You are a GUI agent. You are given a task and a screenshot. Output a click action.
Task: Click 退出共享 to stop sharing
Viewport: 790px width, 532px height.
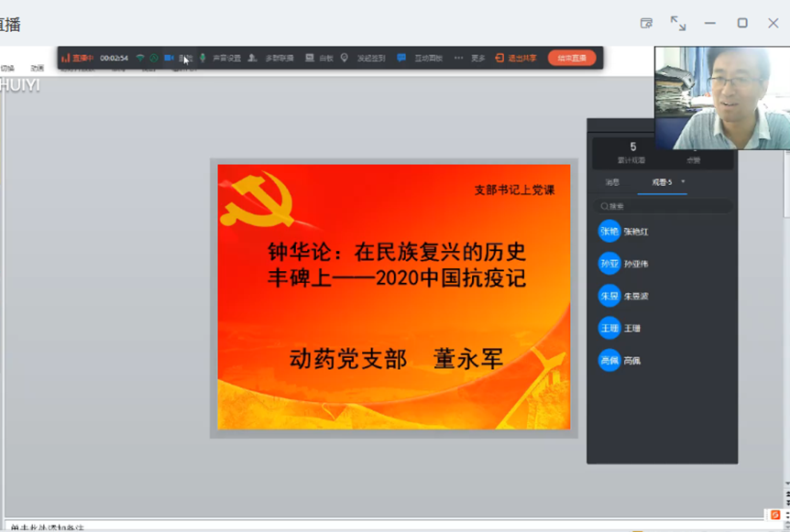(x=522, y=58)
